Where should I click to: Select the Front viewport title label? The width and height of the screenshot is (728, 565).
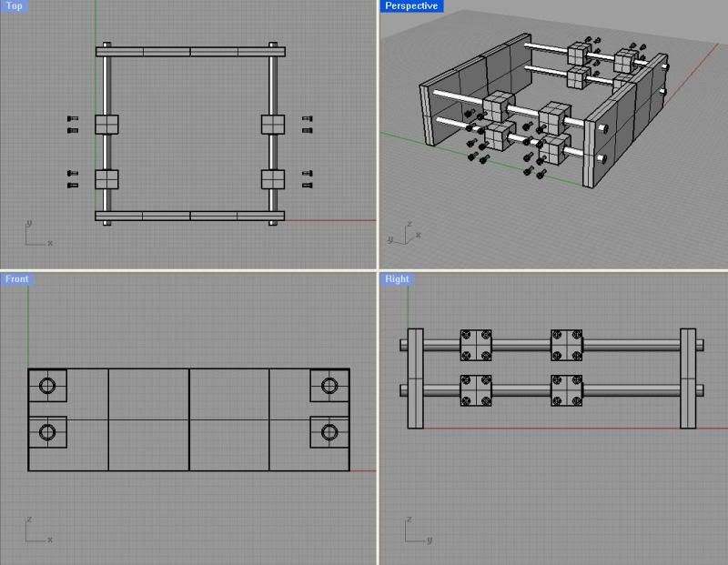[x=17, y=279]
